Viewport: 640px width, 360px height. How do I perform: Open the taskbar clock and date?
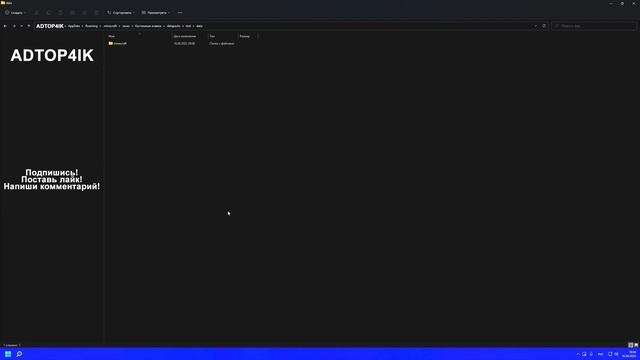(629, 354)
